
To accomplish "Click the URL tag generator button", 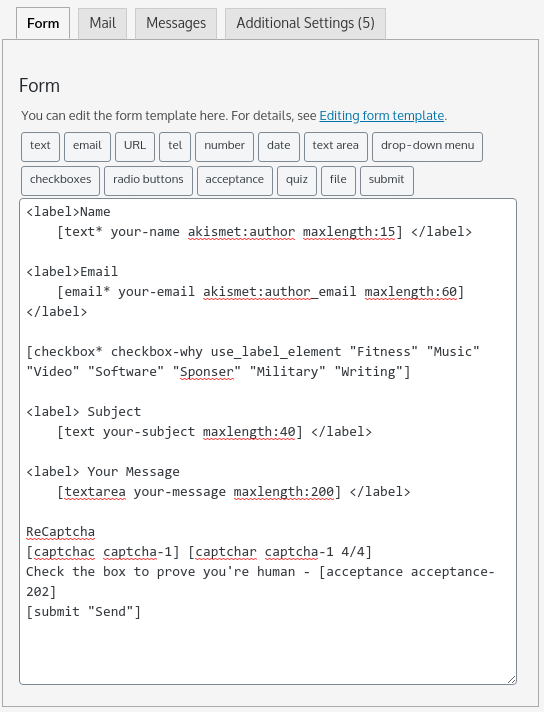I will point(135,147).
